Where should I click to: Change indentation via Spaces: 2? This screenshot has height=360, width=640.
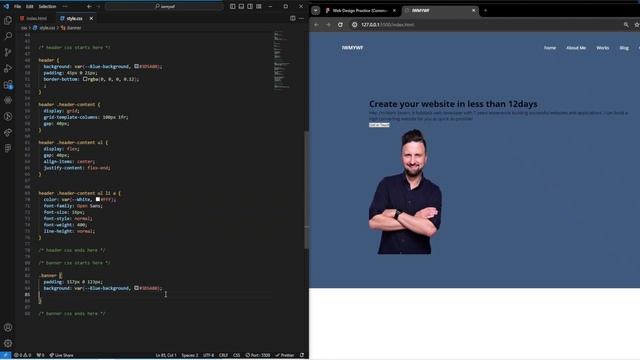(x=190, y=355)
